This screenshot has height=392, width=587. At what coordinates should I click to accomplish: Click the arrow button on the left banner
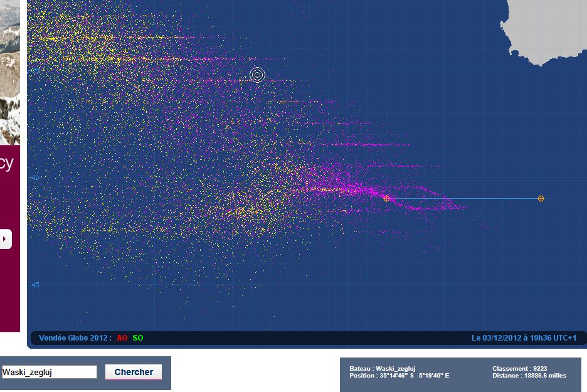[x=5, y=239]
